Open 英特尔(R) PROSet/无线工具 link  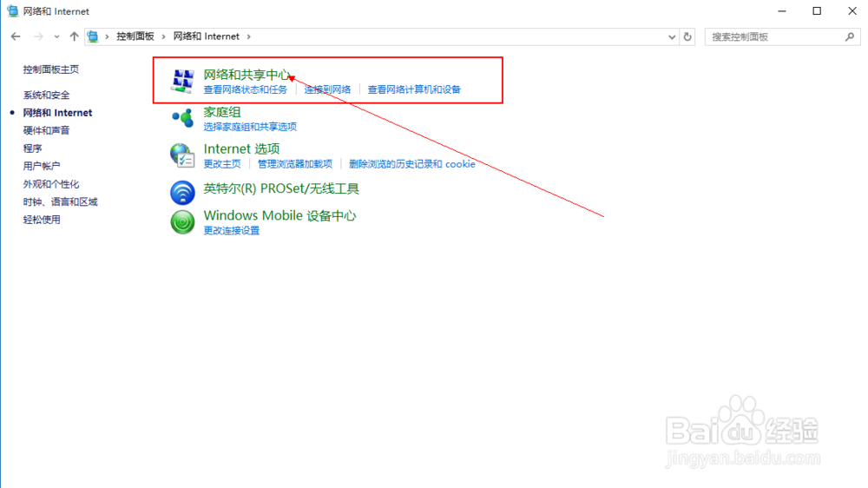281,188
